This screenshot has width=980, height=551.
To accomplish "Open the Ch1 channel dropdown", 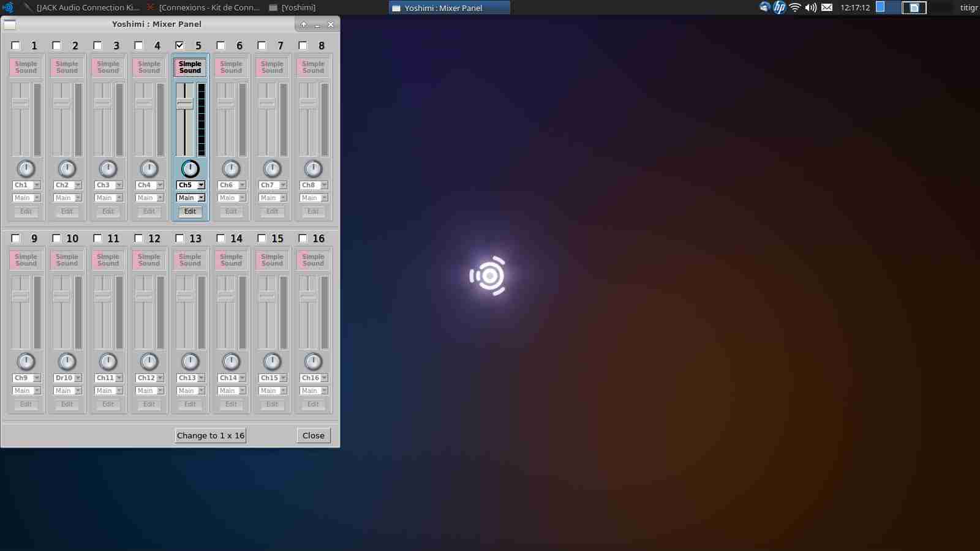I will pyautogui.click(x=27, y=185).
